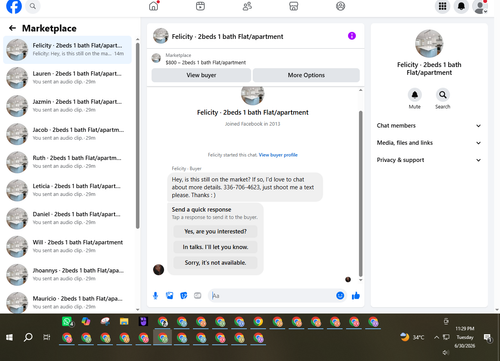Choose a sticker icon in composer
Screen dimensions: 500x361
coord(184,296)
